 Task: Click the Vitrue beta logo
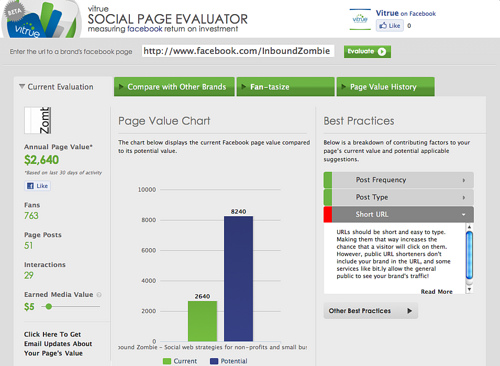click(41, 19)
